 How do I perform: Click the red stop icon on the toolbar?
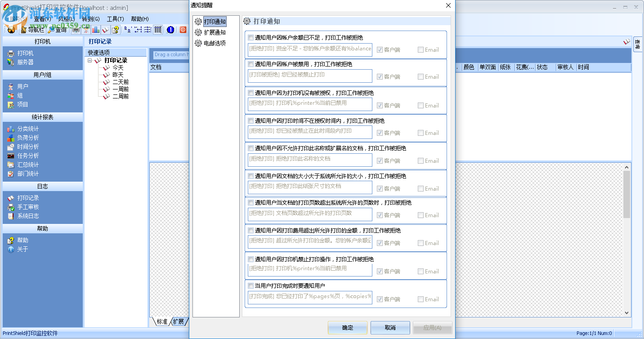click(x=183, y=30)
